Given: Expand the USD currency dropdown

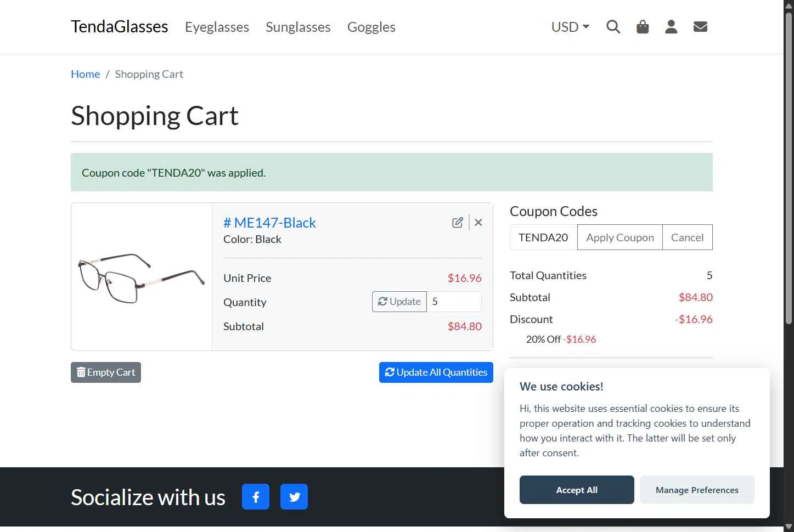Looking at the screenshot, I should [x=570, y=27].
